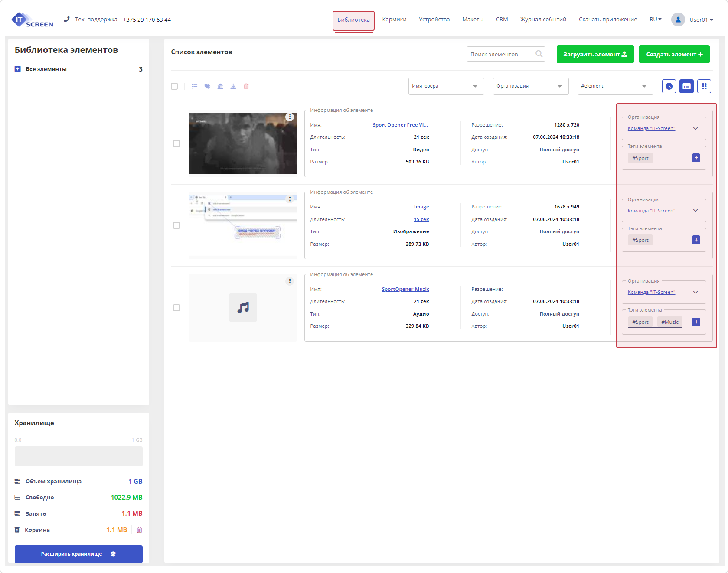Empty the Корзина with the trash icon
This screenshot has height=573, width=728.
139,530
